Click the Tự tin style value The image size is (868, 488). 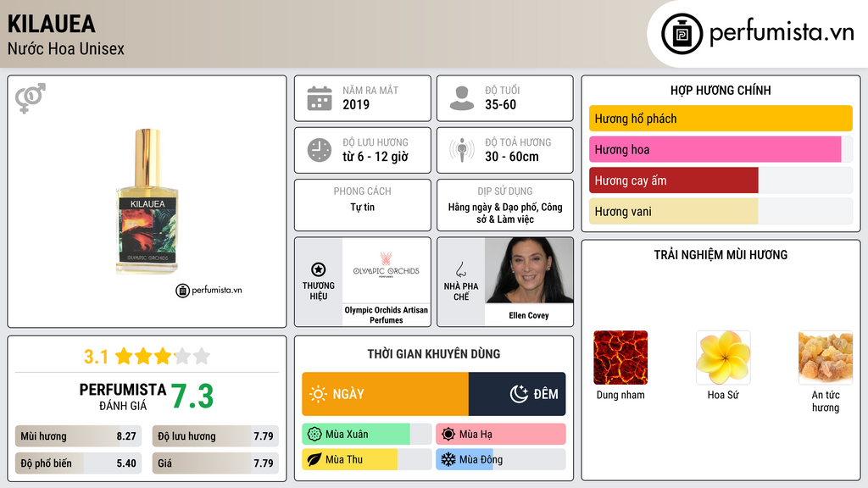[363, 207]
